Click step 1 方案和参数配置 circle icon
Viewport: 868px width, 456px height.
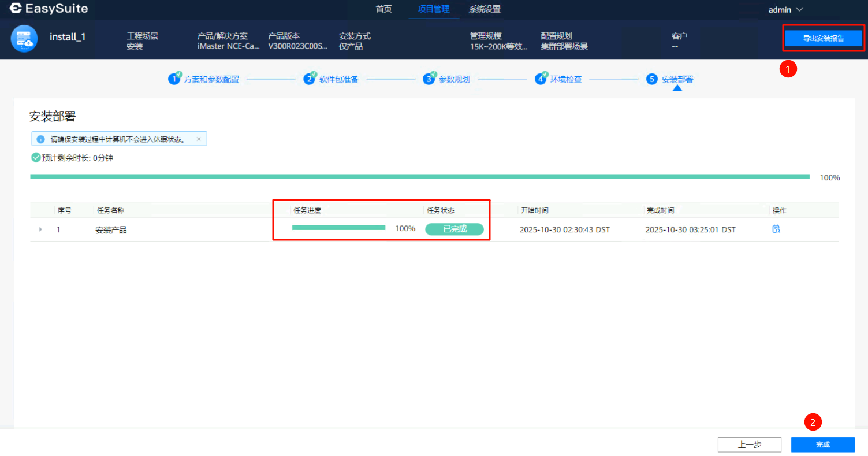click(x=174, y=79)
